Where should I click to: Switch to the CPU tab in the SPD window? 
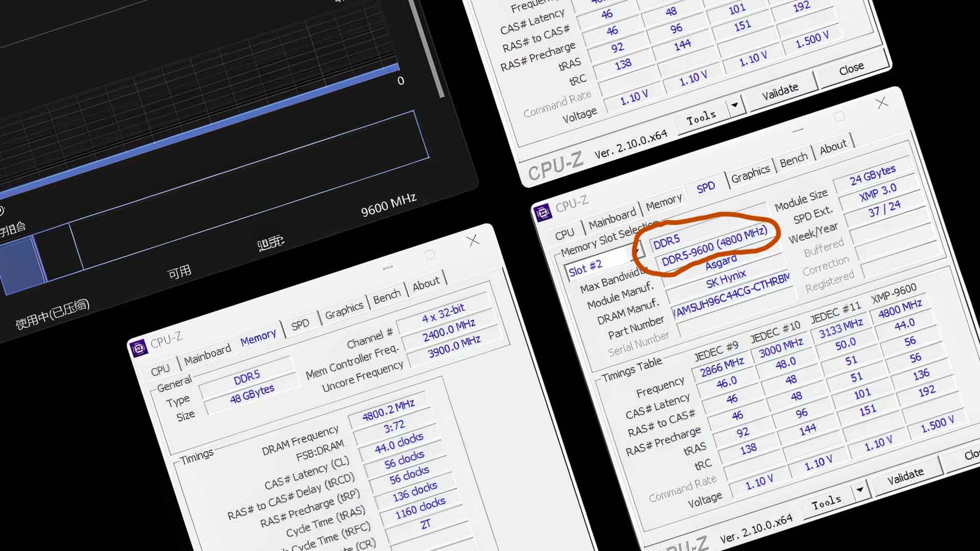pos(565,234)
